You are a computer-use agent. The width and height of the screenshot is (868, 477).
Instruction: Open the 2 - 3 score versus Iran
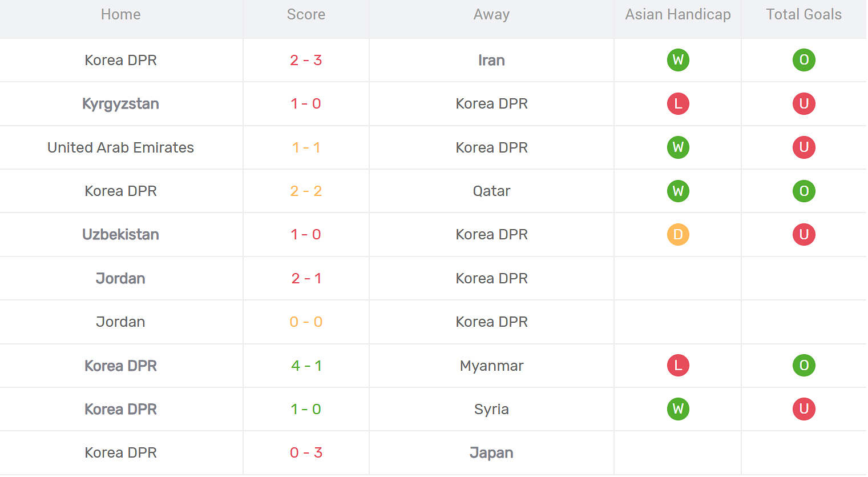coord(306,60)
